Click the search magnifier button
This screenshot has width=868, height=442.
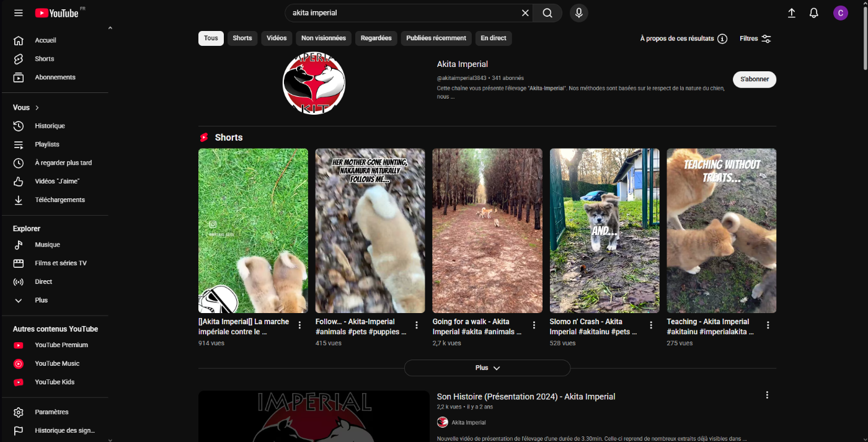[547, 13]
